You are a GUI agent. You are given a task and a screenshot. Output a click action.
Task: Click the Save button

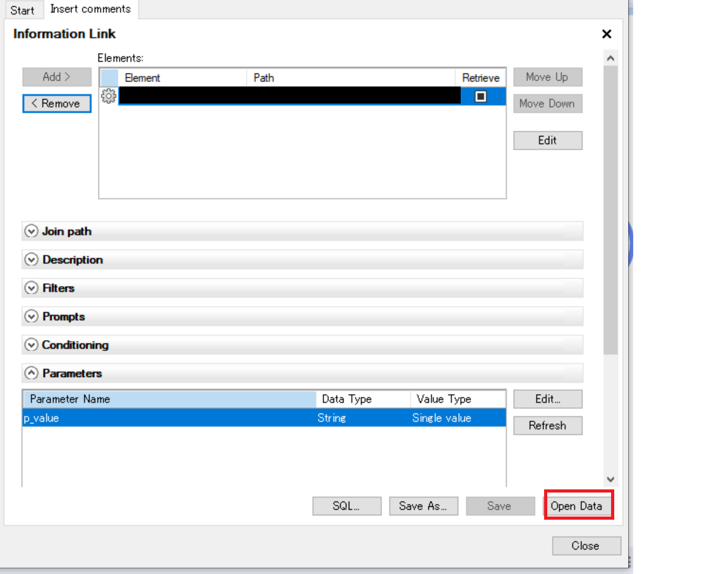[500, 506]
